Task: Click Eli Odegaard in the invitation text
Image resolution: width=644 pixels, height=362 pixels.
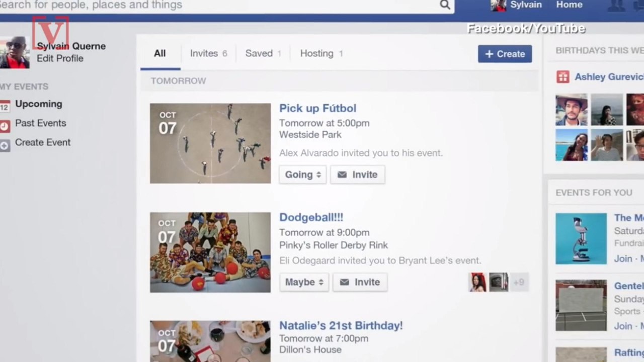Action: click(x=307, y=260)
